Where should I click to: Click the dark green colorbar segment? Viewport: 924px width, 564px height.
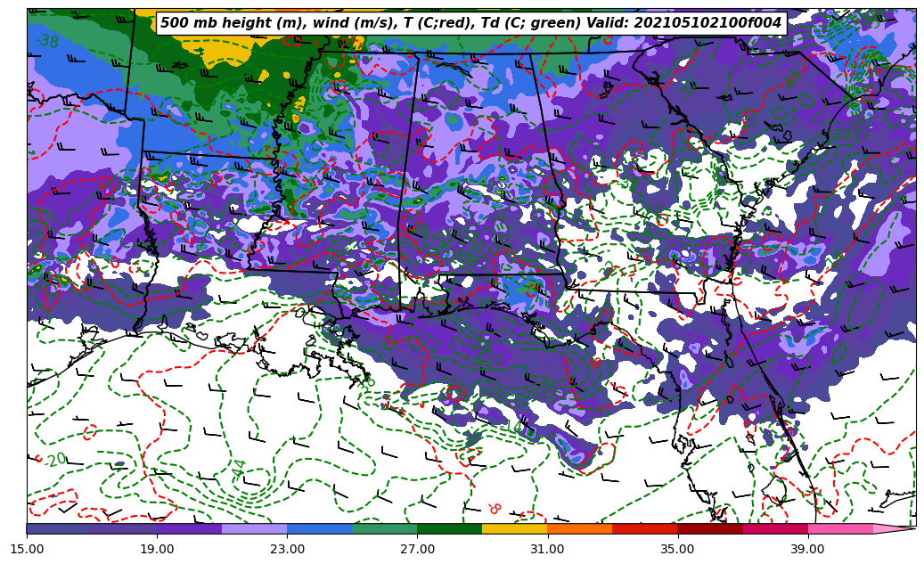[449, 528]
